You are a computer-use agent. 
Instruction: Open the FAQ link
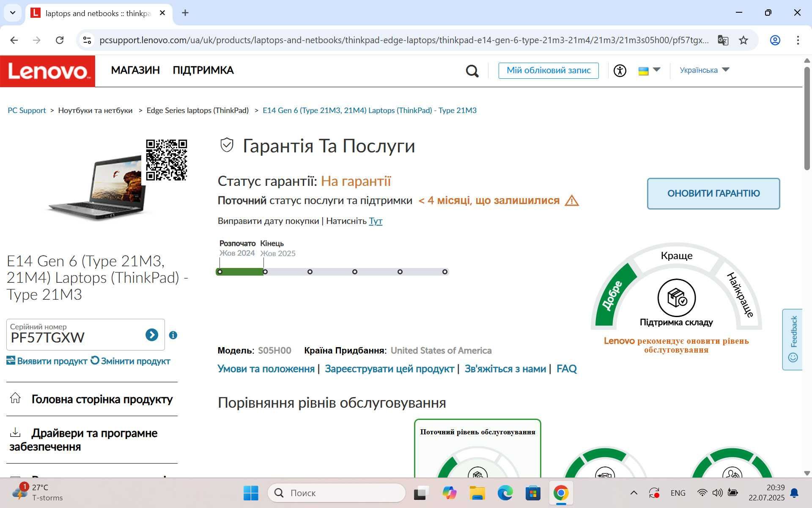pos(567,369)
